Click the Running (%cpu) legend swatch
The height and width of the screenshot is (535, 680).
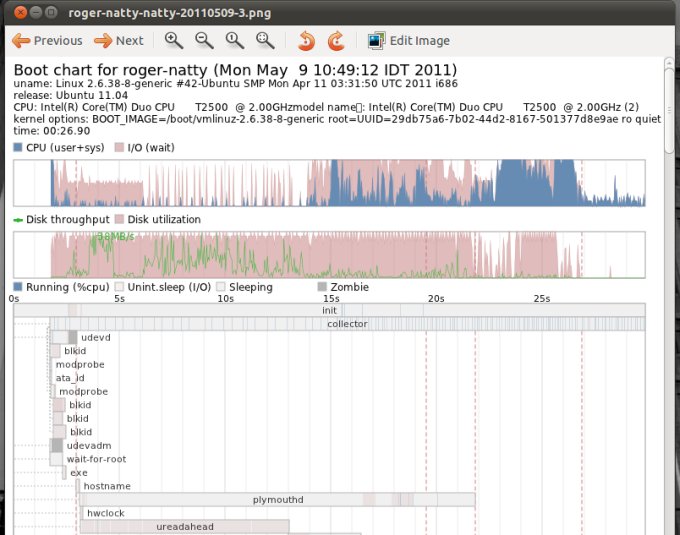18,287
